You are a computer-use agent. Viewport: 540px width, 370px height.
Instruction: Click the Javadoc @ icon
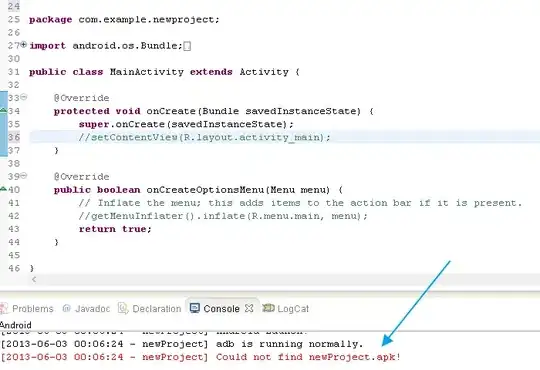tap(66, 308)
